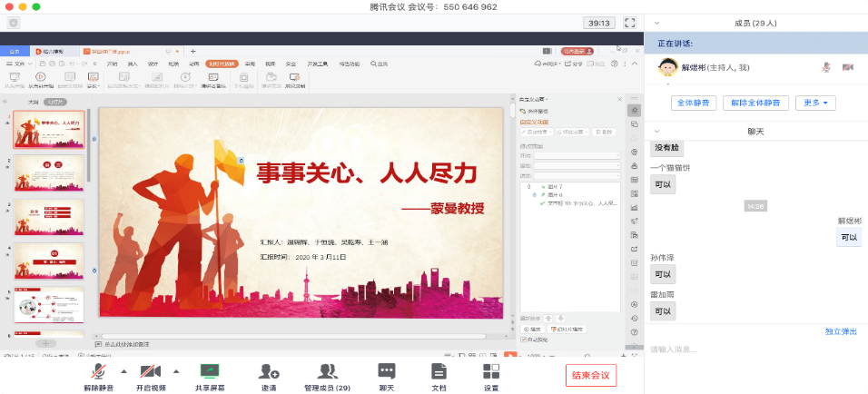868x394 pixels.
Task: Click the 独立弹出 pop-out link
Action: [x=841, y=331]
